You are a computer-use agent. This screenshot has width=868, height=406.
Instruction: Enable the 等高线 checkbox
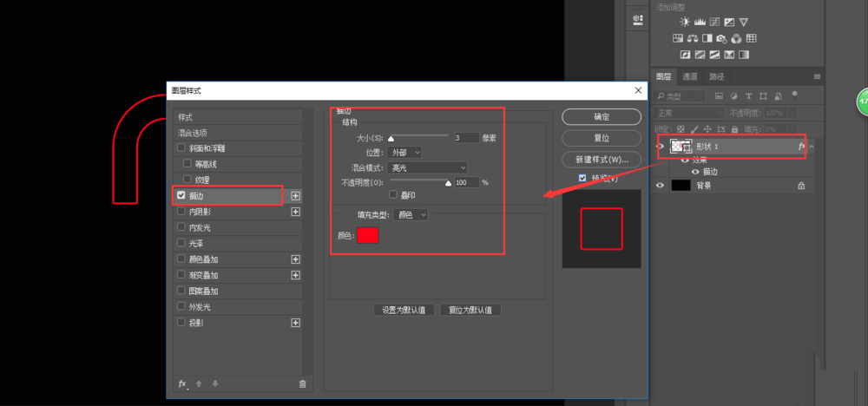pyautogui.click(x=187, y=164)
